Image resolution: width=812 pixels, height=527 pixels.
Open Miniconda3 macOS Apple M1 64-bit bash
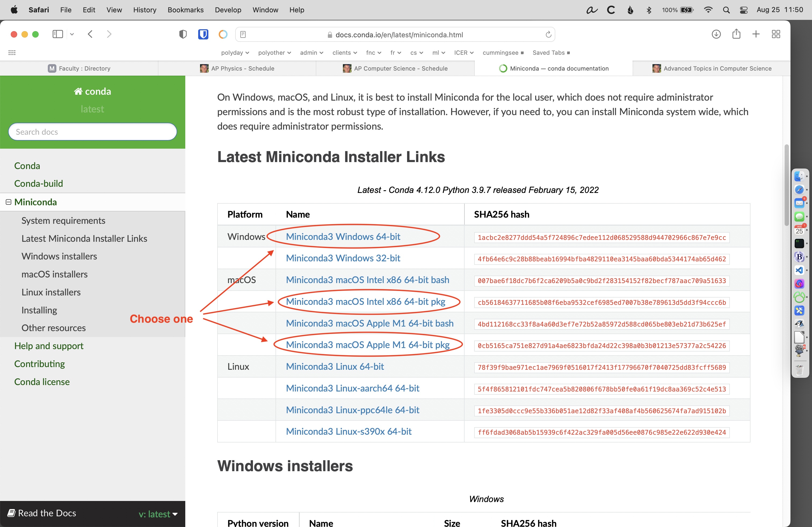[x=370, y=323]
